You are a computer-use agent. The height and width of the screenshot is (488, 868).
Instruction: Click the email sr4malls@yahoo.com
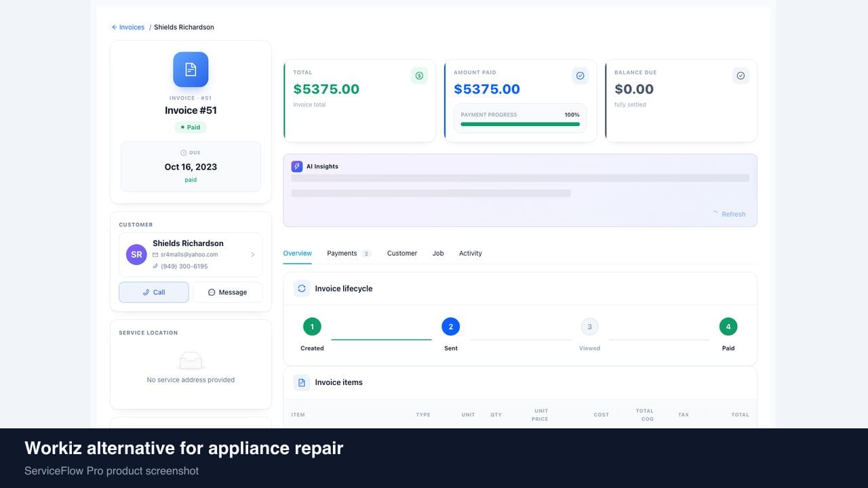pyautogui.click(x=189, y=255)
